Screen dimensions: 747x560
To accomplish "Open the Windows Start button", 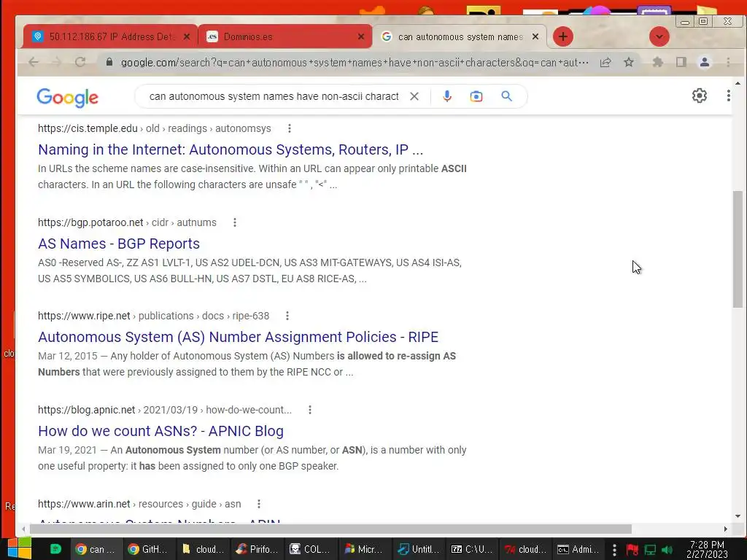I will (19, 548).
